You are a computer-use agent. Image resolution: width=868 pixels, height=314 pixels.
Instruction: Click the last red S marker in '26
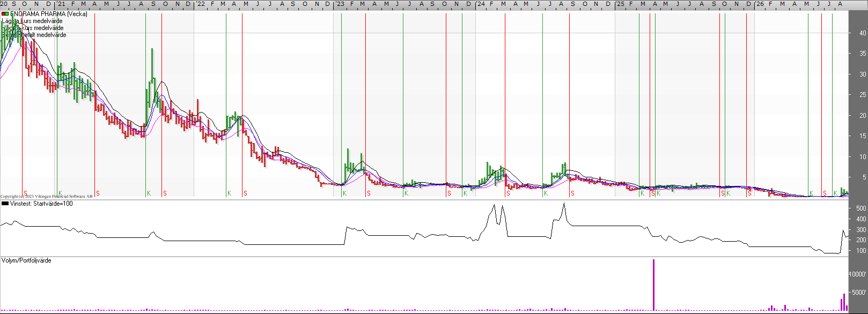coord(825,193)
